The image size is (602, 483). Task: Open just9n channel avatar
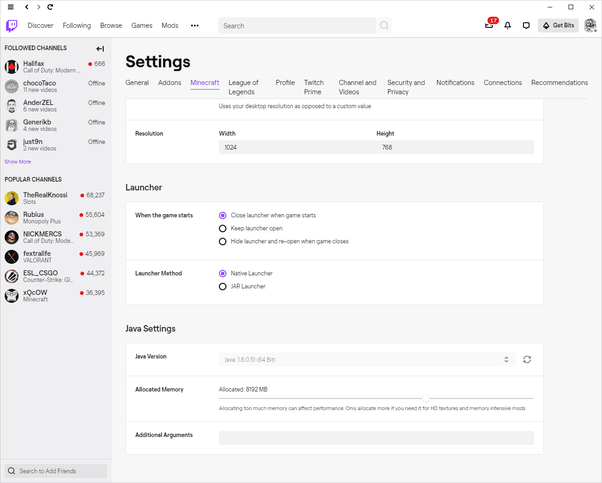point(12,145)
